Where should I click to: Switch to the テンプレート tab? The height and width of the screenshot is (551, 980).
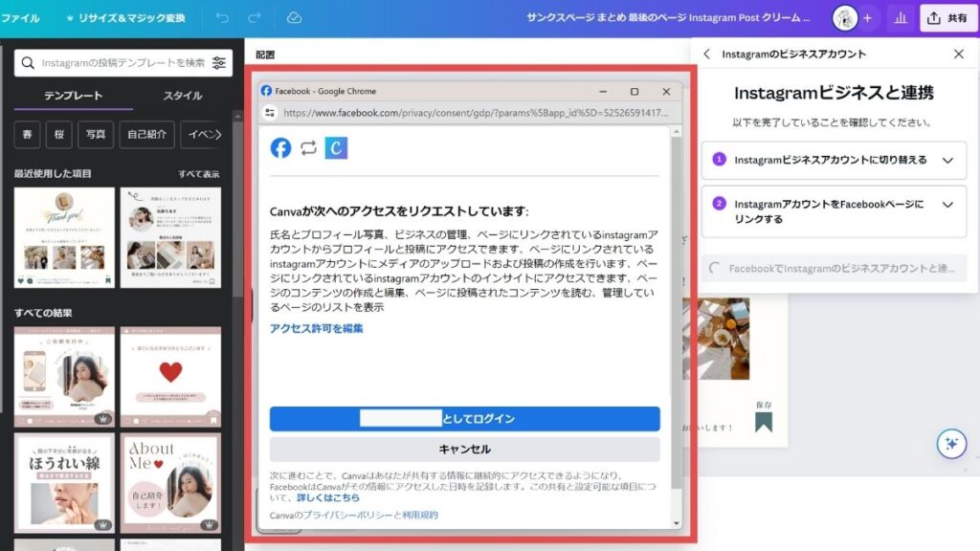(x=73, y=96)
